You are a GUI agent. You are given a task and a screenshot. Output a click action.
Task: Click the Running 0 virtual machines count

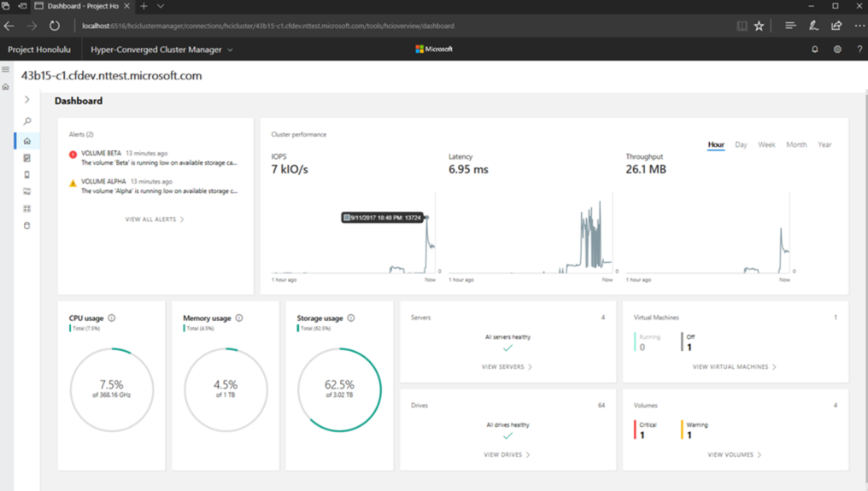(x=648, y=342)
